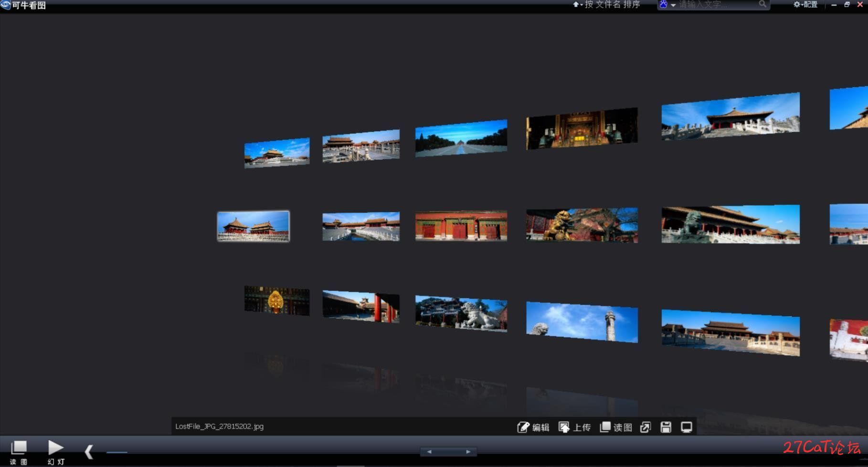
Task: Start the 幻灯 slideshow playback
Action: coord(56,452)
